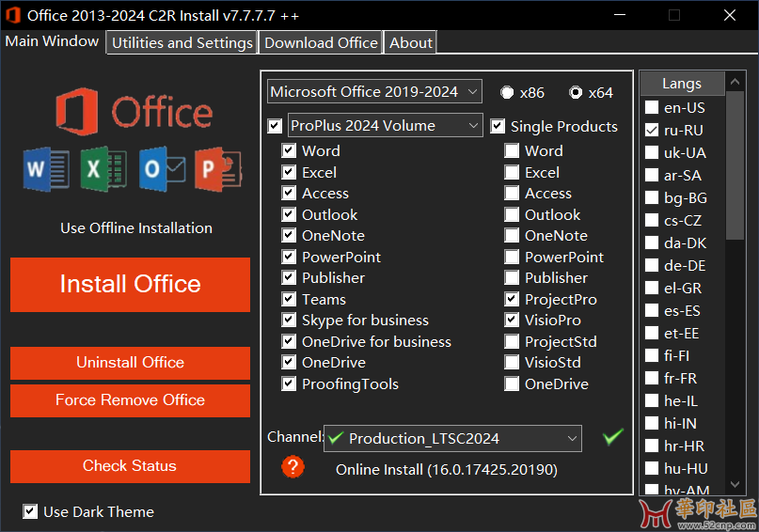Uncheck OneNote in ProPlus suite
Screen dimensions: 759x532
click(289, 235)
